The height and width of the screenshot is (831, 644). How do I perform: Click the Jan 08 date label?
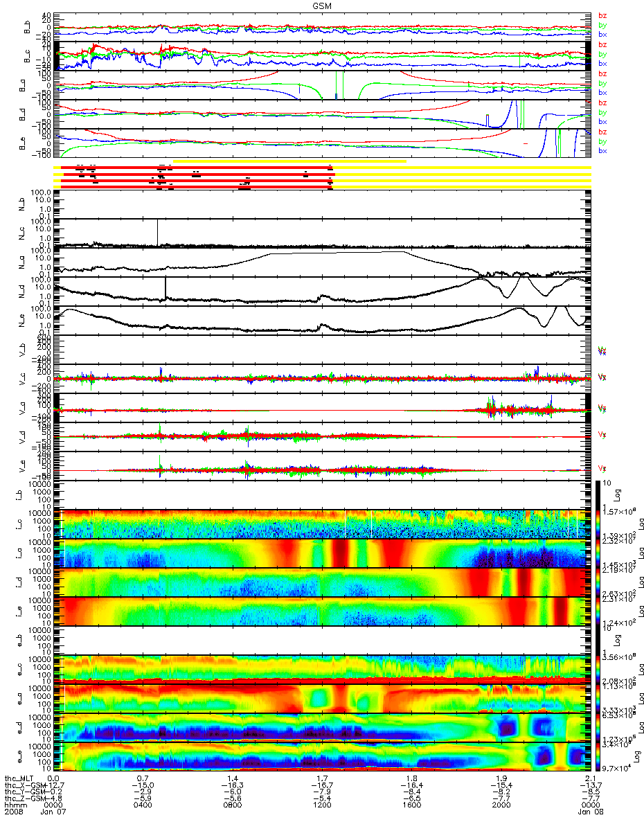tap(590, 813)
